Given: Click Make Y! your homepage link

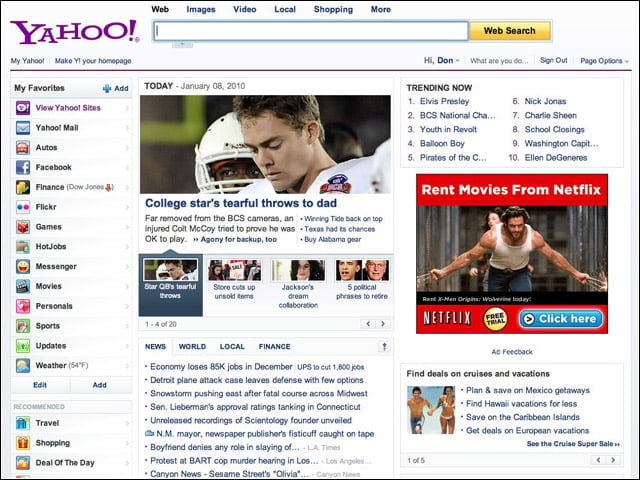Looking at the screenshot, I should 93,61.
